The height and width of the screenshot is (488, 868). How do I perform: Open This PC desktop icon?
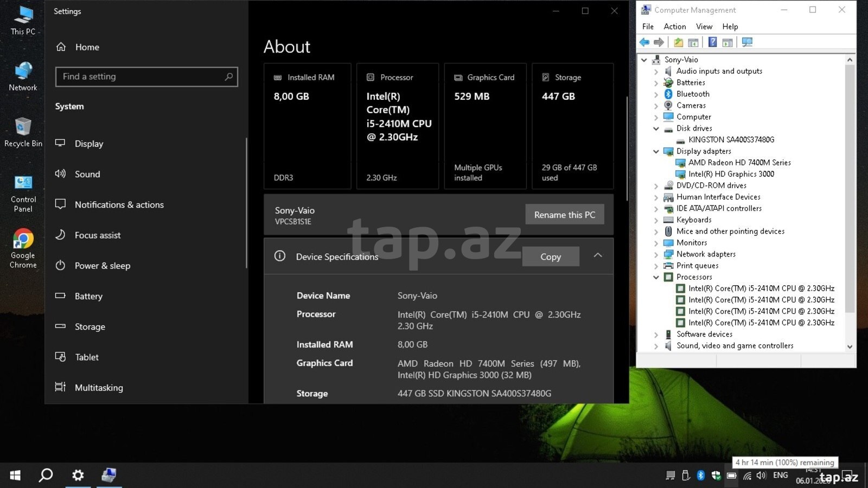(23, 21)
